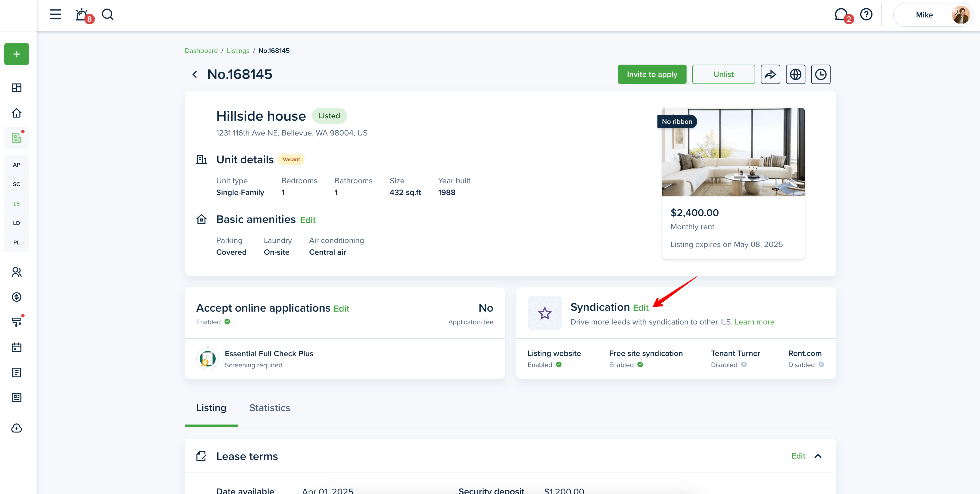Click the $2,400.00 monthly rent value

coord(694,213)
